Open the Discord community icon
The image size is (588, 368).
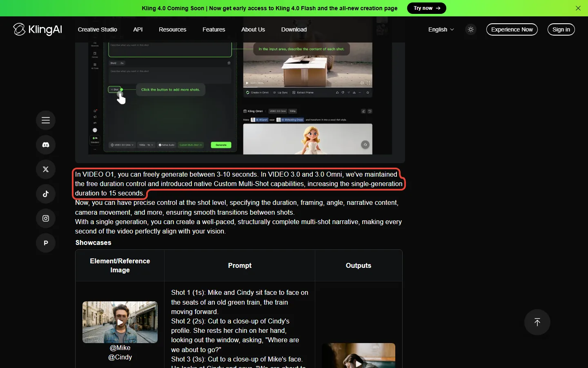(x=46, y=145)
